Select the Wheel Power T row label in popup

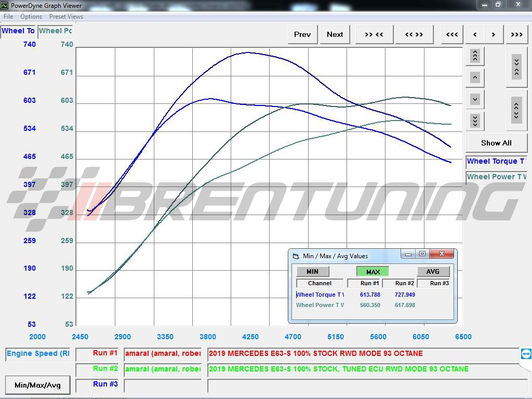[320, 305]
